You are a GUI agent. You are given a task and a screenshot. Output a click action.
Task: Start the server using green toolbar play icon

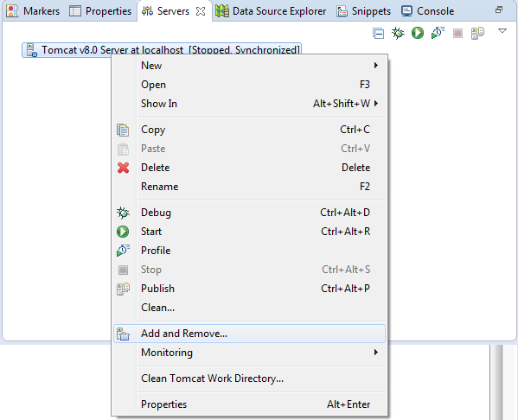418,33
